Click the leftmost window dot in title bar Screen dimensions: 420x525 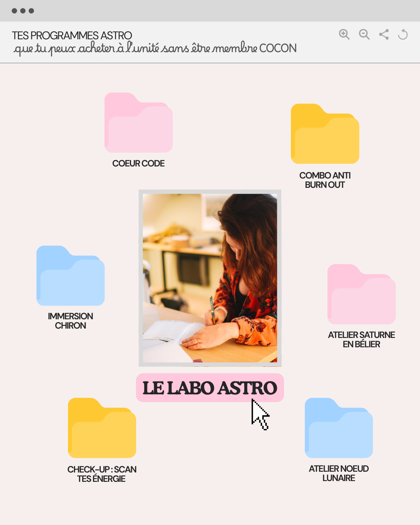click(x=14, y=11)
